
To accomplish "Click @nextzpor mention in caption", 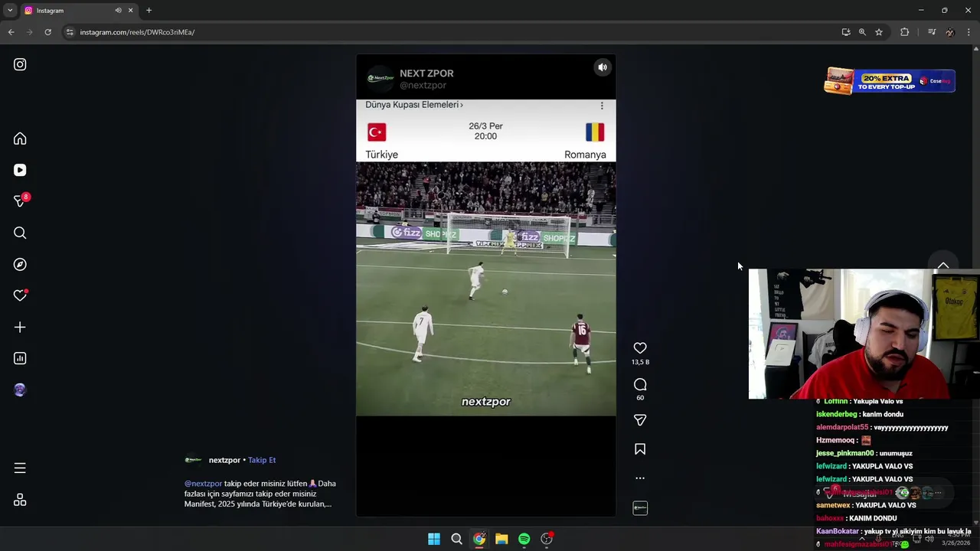I will click(203, 484).
